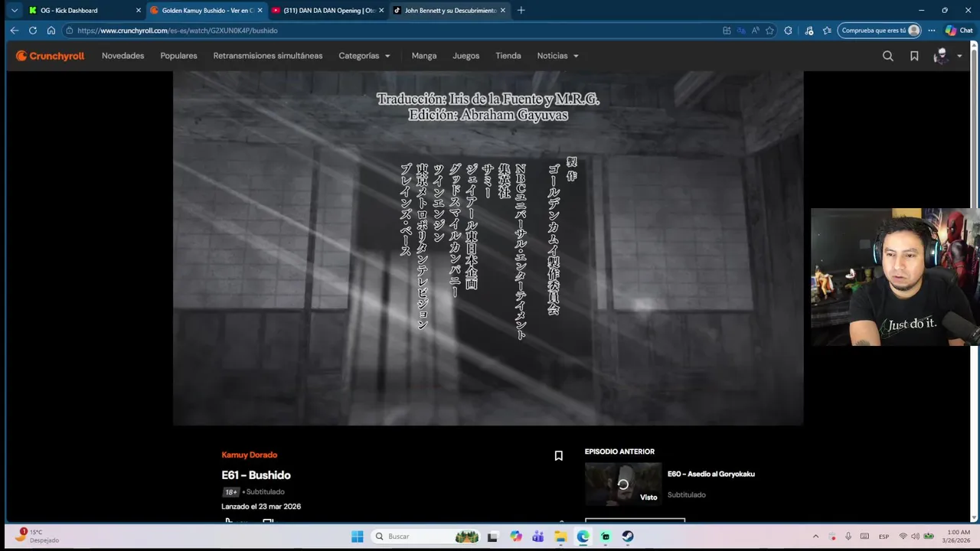Expand the Noticias dropdown
The image size is (980, 551).
[x=557, y=56]
